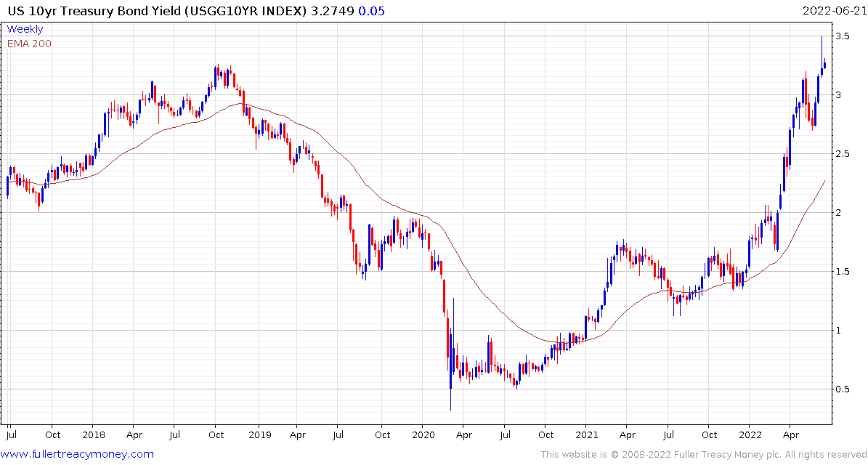Viewport: 868px width, 465px height.
Task: Click the 'Apr' x-axis label after 2022
Action: click(792, 434)
